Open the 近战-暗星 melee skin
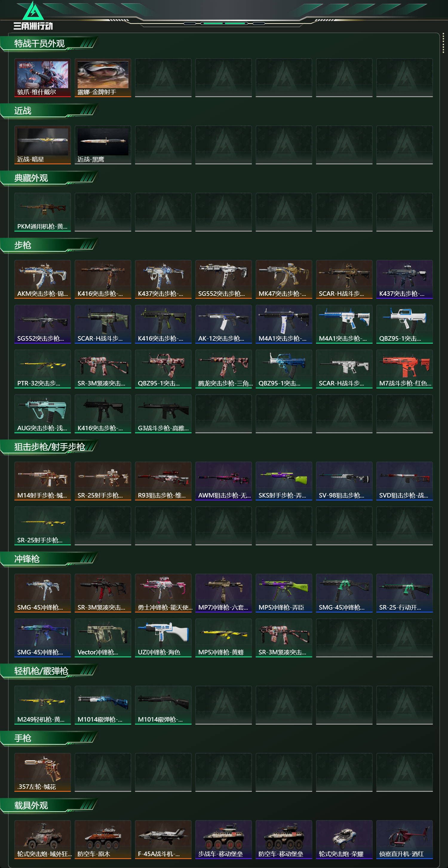 pyautogui.click(x=42, y=145)
